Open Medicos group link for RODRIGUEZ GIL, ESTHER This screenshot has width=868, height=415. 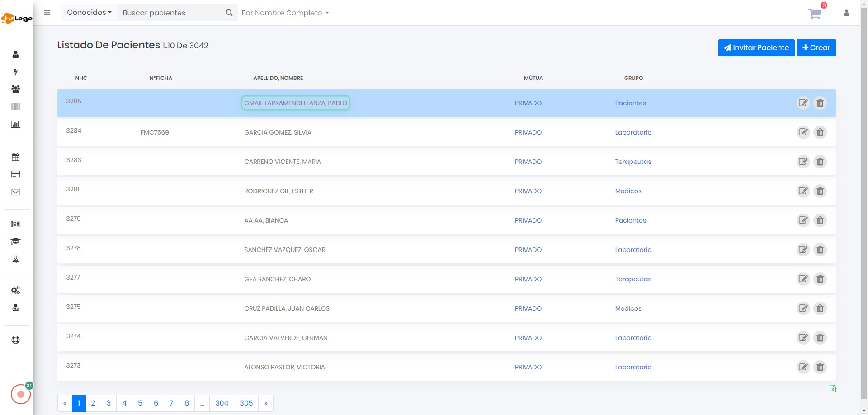628,191
